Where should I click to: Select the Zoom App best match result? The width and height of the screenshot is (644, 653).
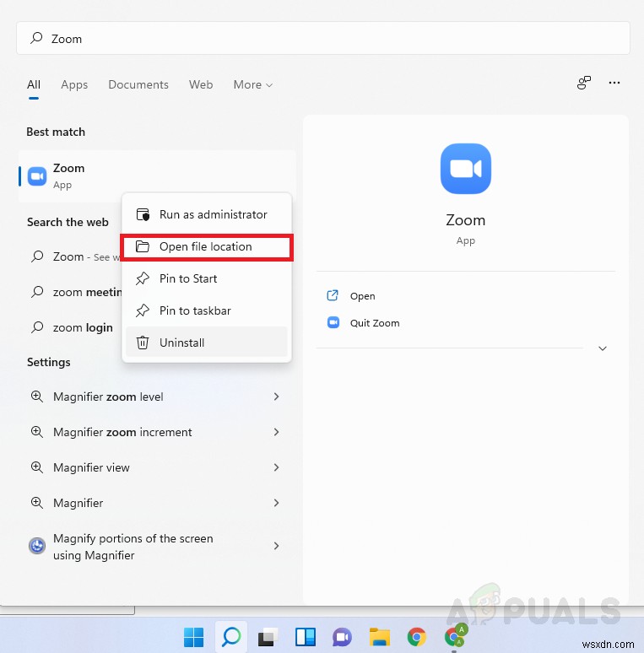(157, 176)
